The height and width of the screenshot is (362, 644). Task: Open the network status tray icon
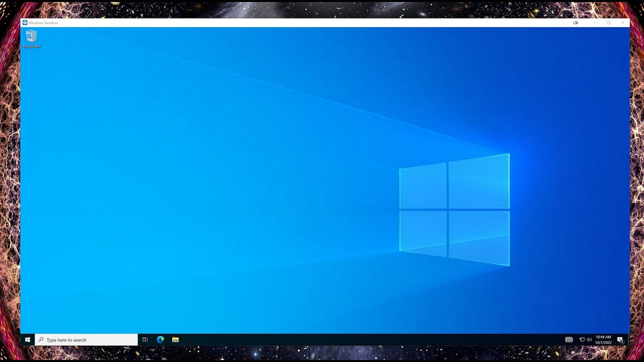click(582, 340)
